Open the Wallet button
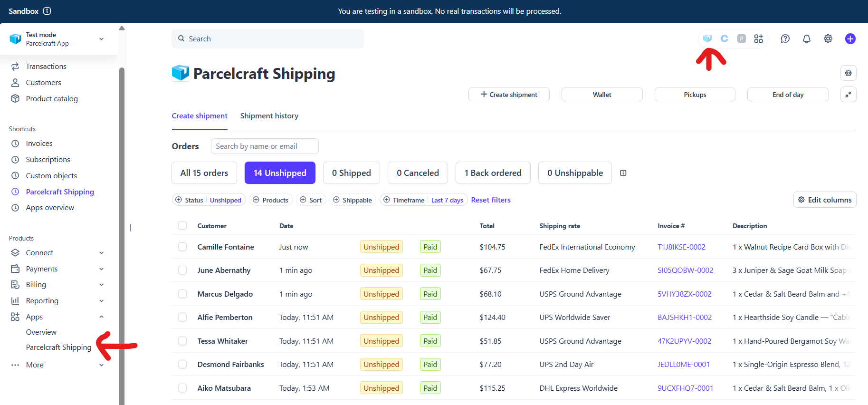This screenshot has width=868, height=405. (602, 95)
